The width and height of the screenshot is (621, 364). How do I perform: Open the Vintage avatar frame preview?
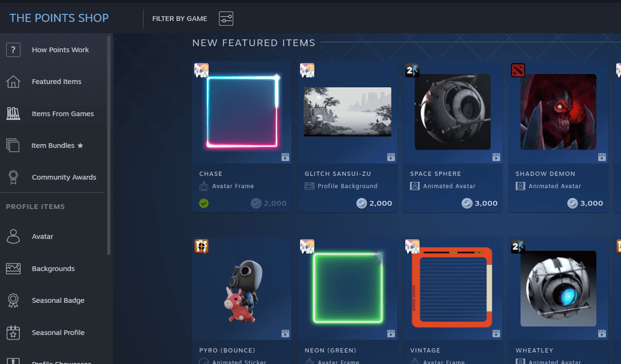452,288
